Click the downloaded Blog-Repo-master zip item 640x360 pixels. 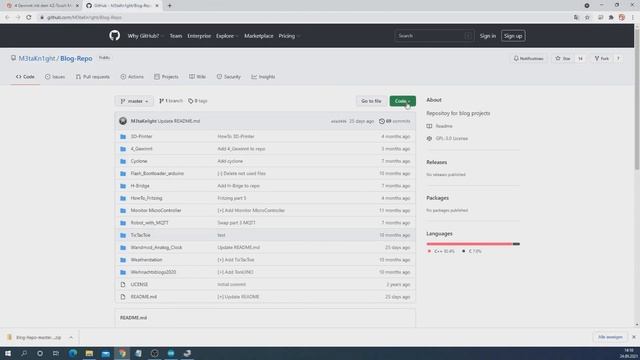click(34, 338)
